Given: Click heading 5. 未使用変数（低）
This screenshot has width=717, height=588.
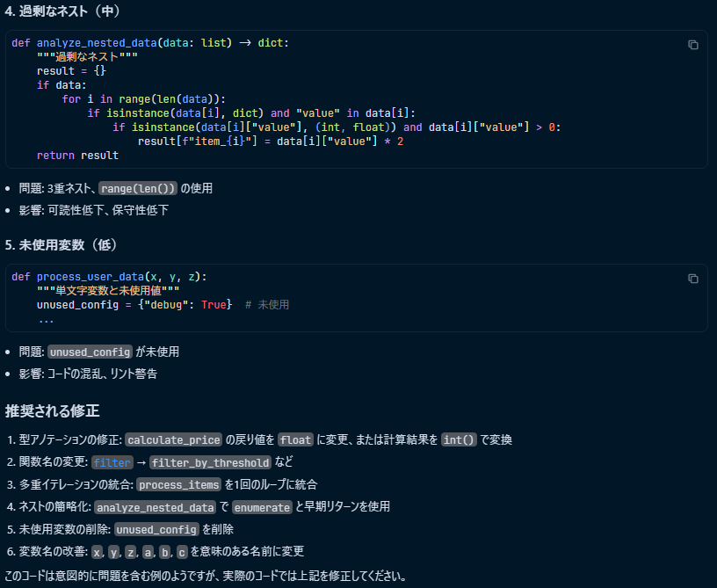Looking at the screenshot, I should [x=62, y=245].
